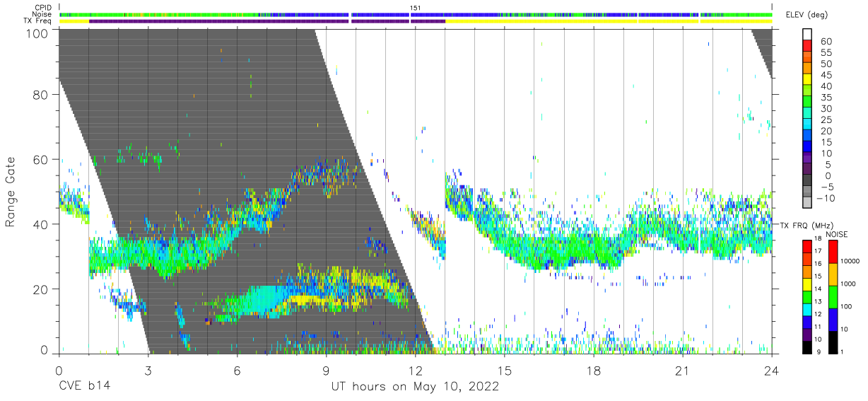Viewport: 868px width, 401px height.
Task: Click the Noise strip above the plot near hour 15
Action: (x=505, y=14)
